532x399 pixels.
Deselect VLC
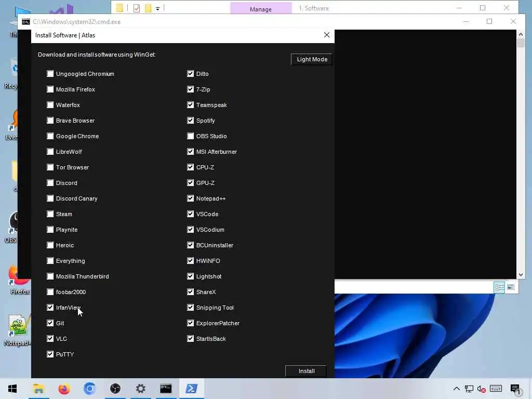pyautogui.click(x=50, y=339)
